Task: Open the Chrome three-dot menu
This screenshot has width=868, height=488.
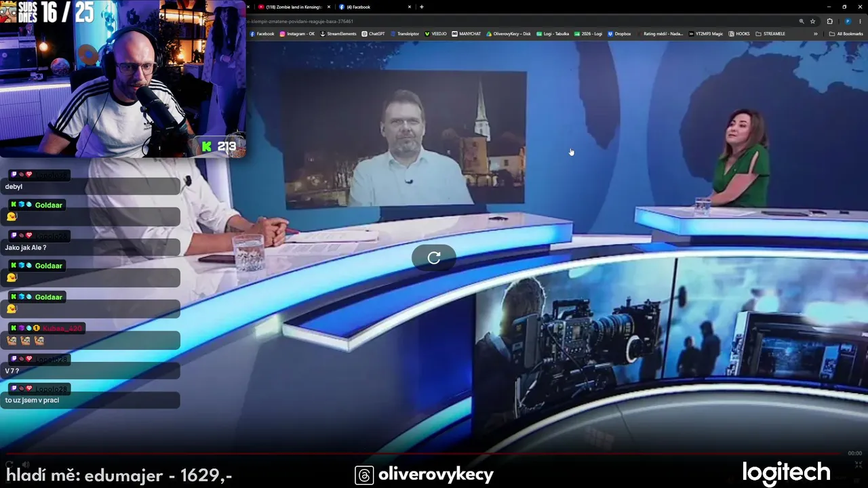Action: (860, 21)
